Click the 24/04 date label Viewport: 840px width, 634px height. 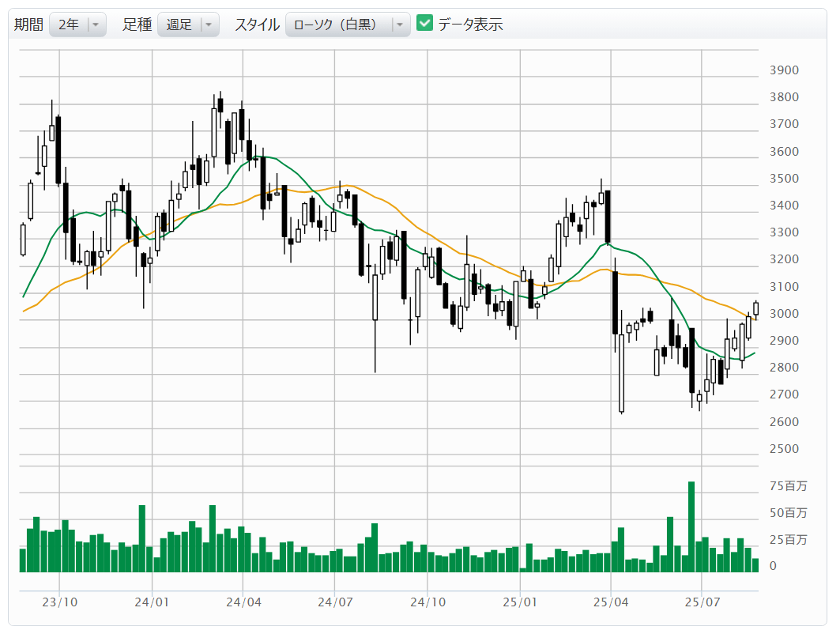click(x=243, y=602)
